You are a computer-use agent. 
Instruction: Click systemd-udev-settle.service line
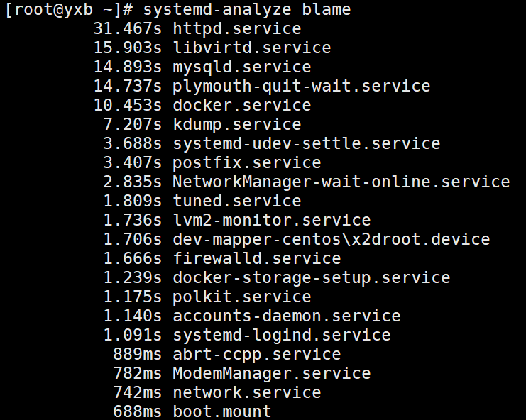click(307, 144)
